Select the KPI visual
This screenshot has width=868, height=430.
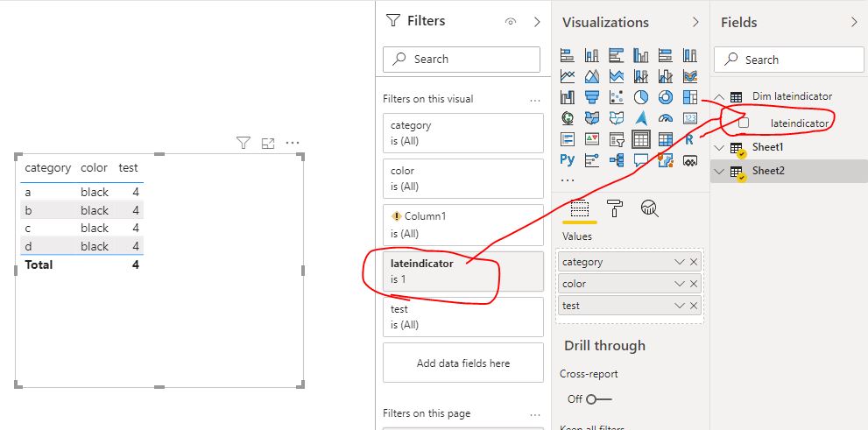pyautogui.click(x=592, y=139)
